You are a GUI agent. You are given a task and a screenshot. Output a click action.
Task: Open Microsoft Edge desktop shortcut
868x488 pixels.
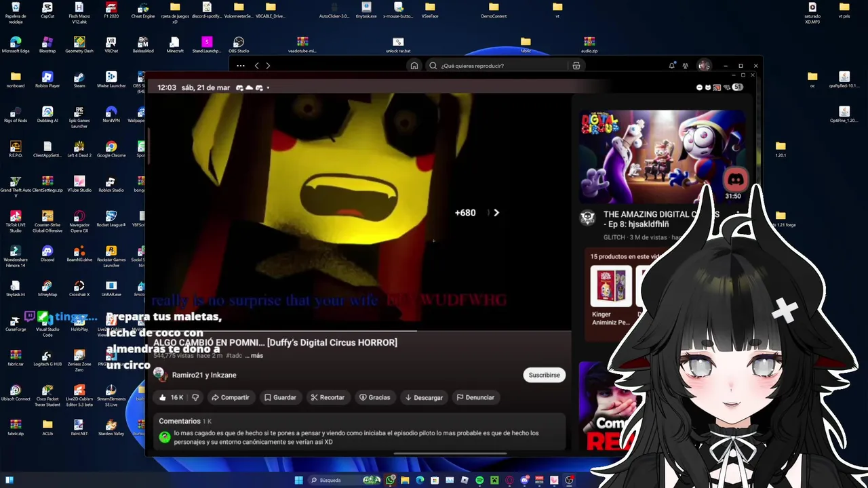16,45
